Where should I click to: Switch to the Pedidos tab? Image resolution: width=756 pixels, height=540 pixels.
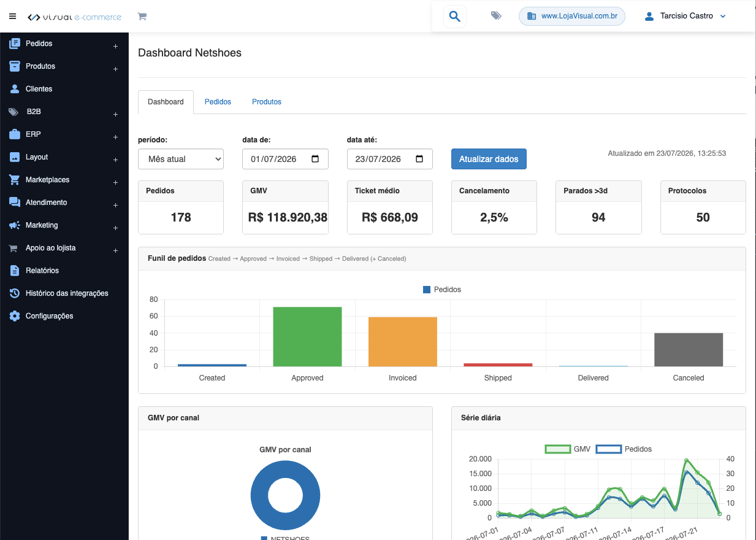218,102
